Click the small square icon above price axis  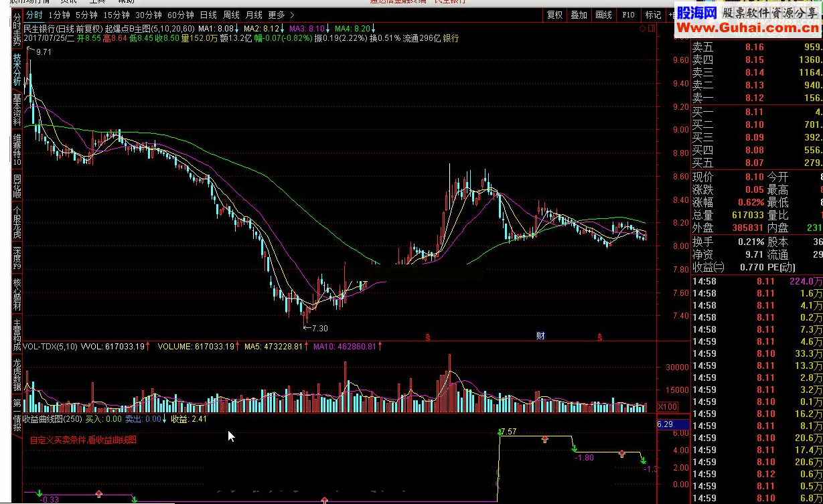[651, 29]
